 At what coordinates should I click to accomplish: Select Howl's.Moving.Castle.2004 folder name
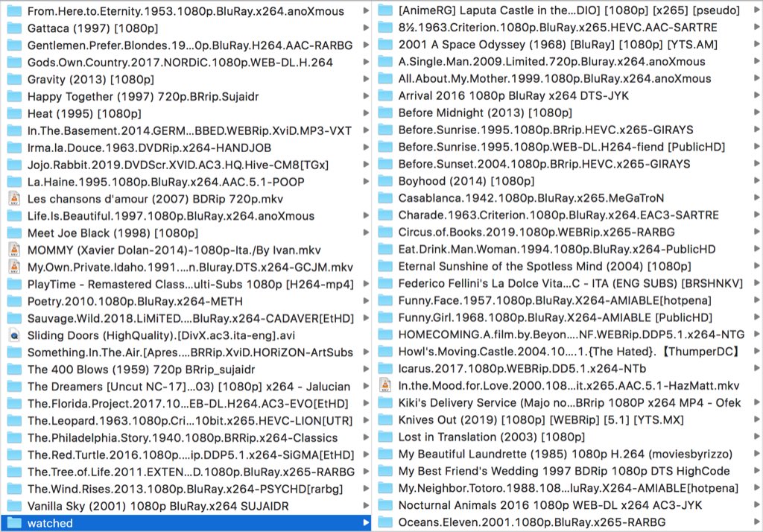(569, 352)
